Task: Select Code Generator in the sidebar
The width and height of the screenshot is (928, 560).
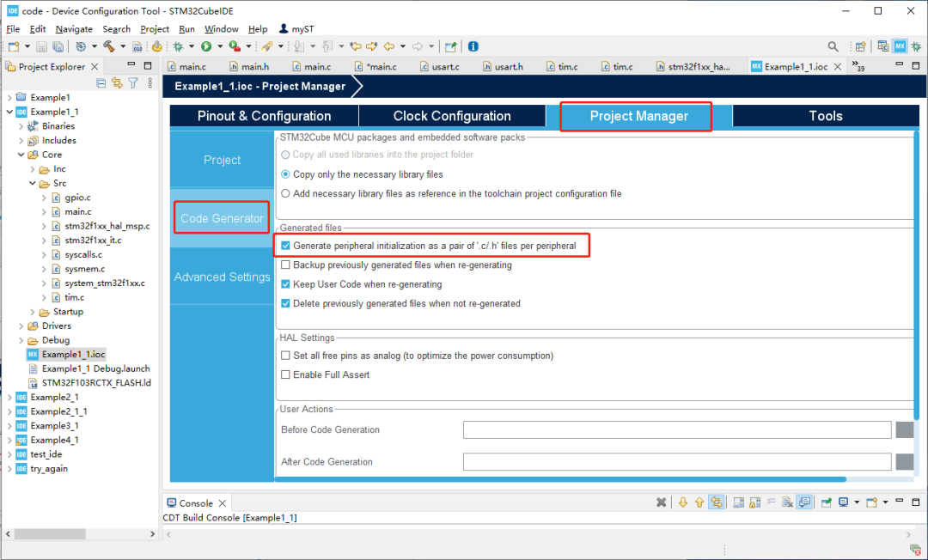Action: click(222, 218)
